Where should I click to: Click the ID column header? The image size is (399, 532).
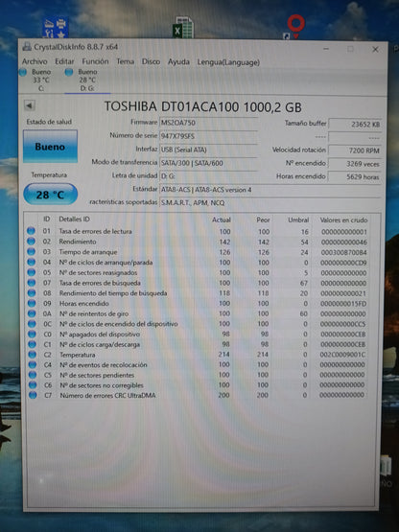click(47, 219)
